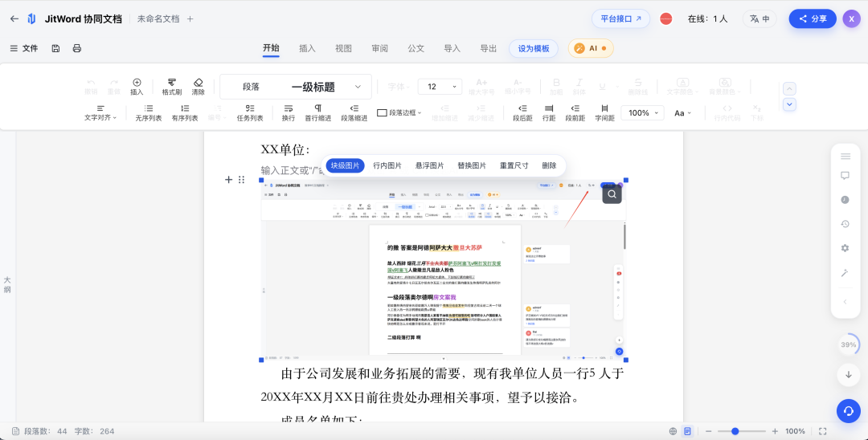Switch to the Import (导入) tab
Viewport: 868px width, 440px height.
click(x=452, y=48)
